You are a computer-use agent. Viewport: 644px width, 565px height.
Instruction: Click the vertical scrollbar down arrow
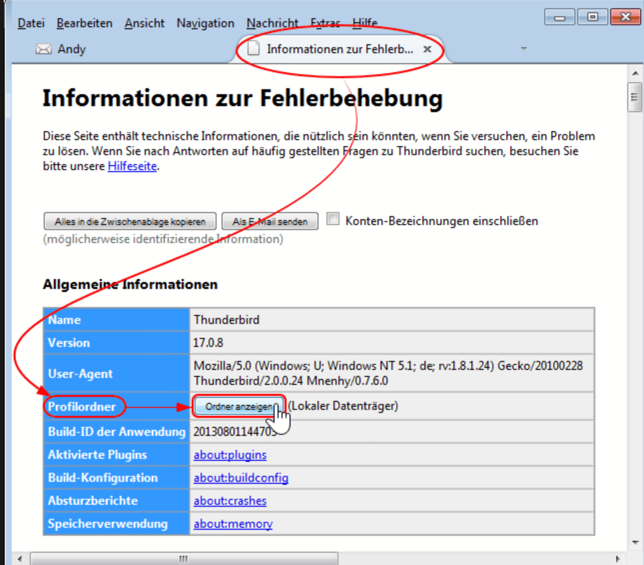pyautogui.click(x=635, y=542)
